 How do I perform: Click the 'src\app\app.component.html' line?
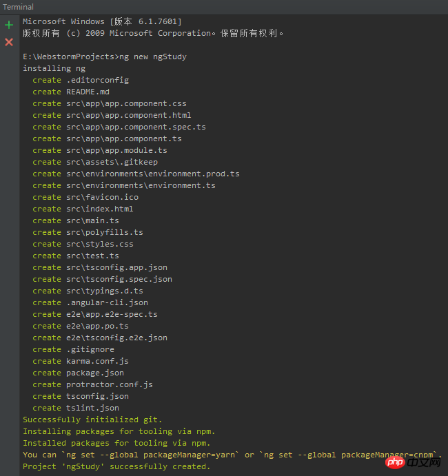pos(112,115)
